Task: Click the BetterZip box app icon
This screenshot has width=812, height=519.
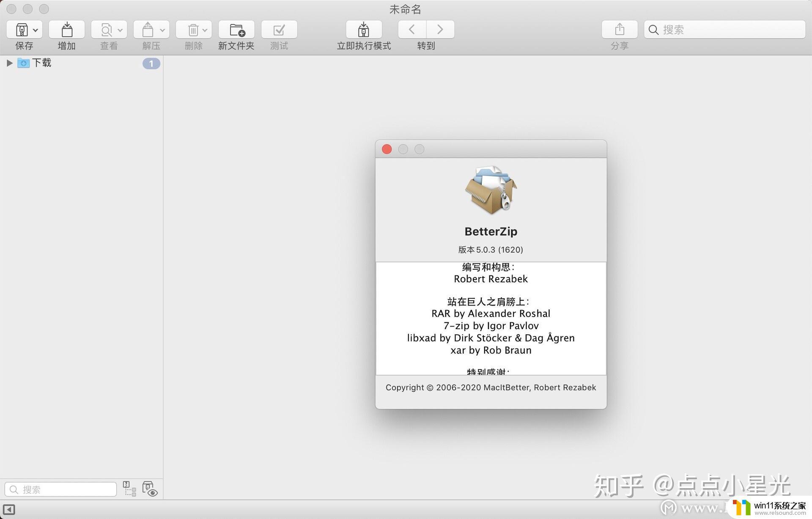Action: [x=491, y=190]
